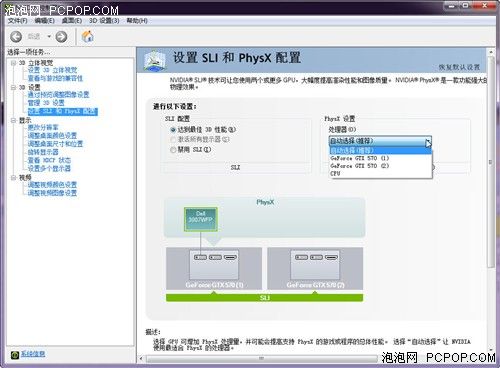
Task: Select the disable SLI radio button
Action: [173, 150]
